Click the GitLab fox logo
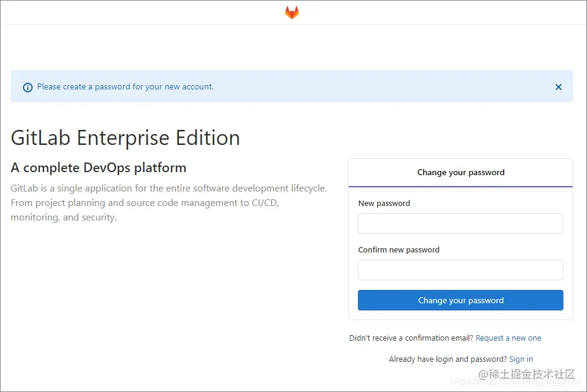Viewport: 587px width, 392px height. coord(291,12)
